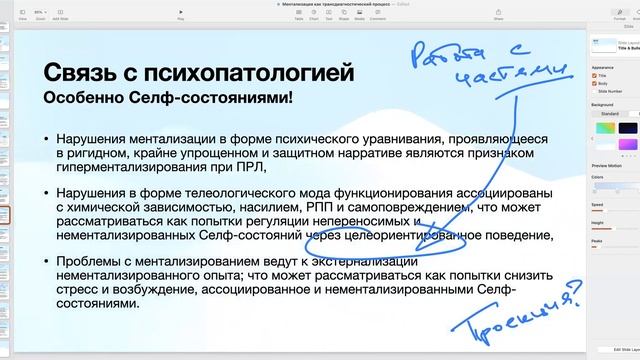The image size is (640, 360).
Task: Click the slide title "Связь с психопатологией"
Action: pos(199,72)
